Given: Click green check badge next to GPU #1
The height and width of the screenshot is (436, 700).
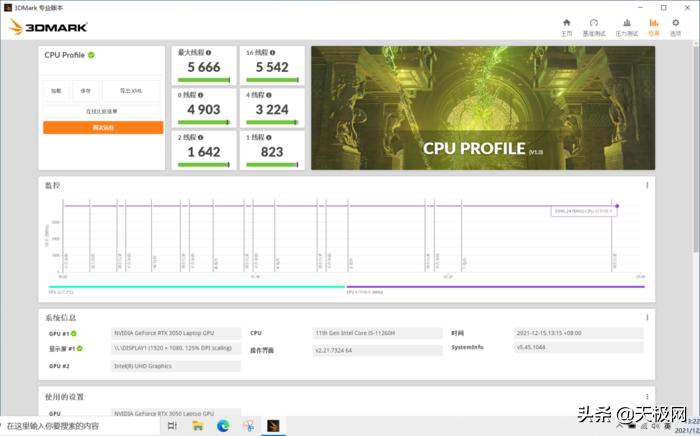Looking at the screenshot, I should 73,333.
